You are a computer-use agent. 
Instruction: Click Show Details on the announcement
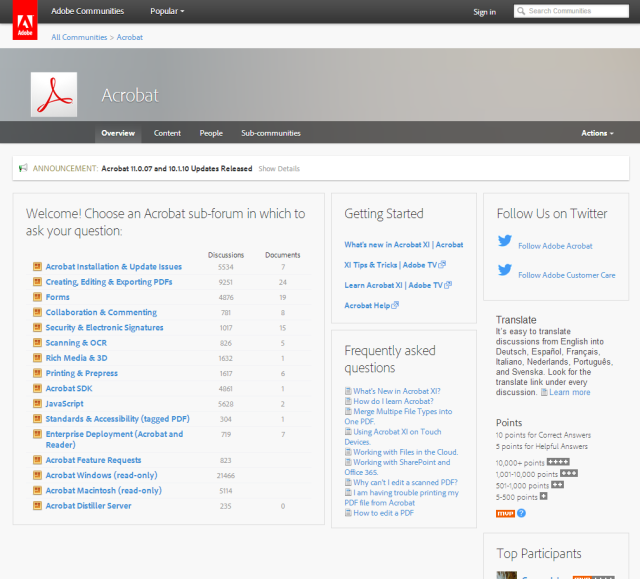point(279,169)
